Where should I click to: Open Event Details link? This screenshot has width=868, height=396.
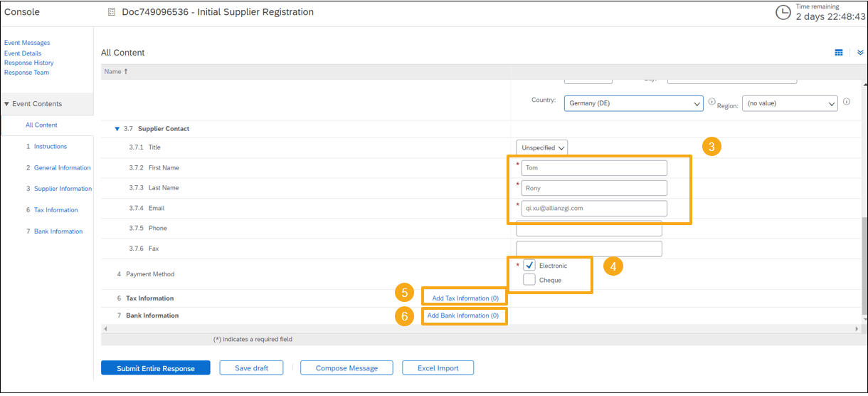[23, 53]
